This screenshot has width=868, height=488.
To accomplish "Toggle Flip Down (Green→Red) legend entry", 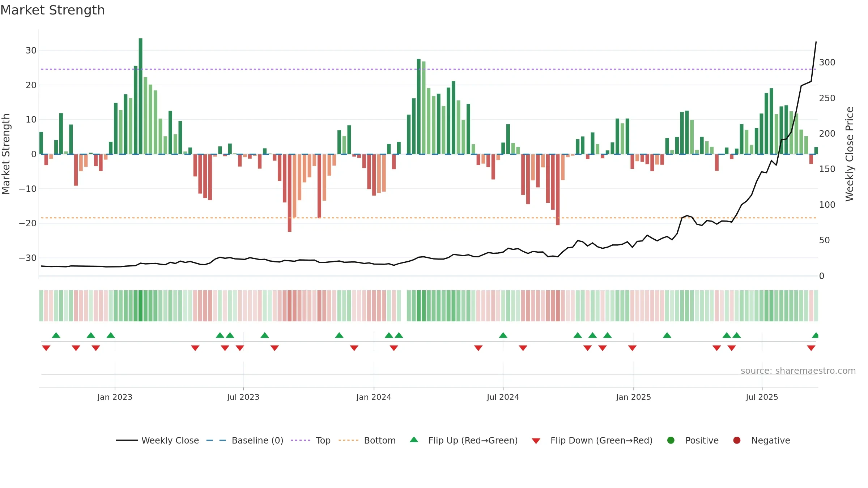I will (x=592, y=440).
